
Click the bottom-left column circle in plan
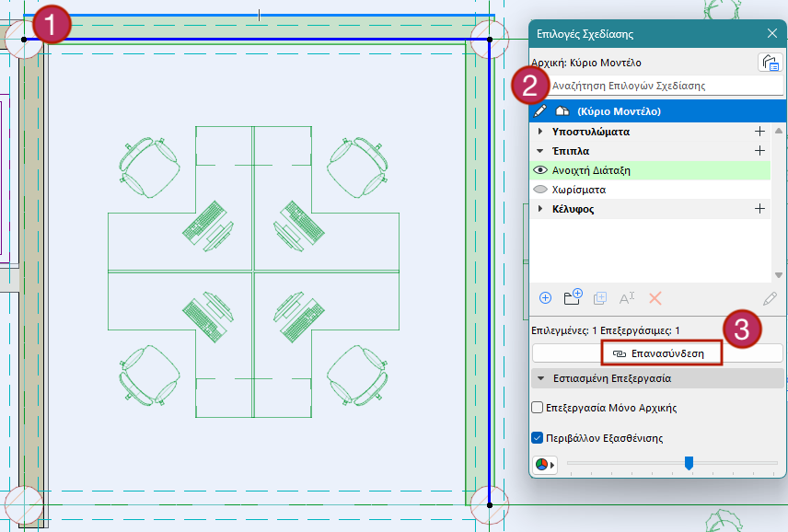[24, 505]
